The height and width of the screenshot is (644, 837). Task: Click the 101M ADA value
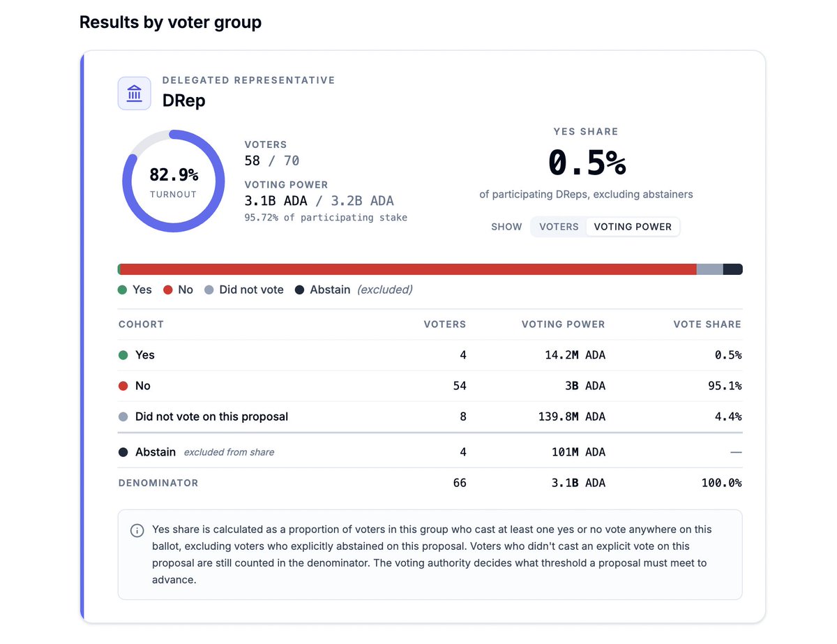(579, 452)
